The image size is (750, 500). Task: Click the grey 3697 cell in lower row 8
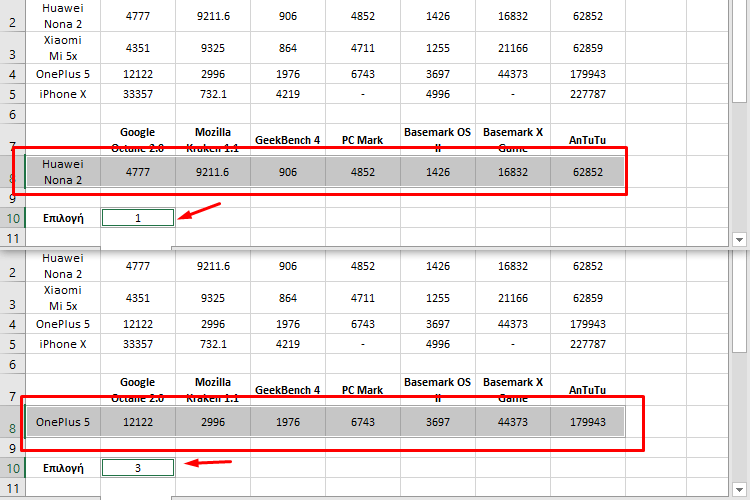438,422
